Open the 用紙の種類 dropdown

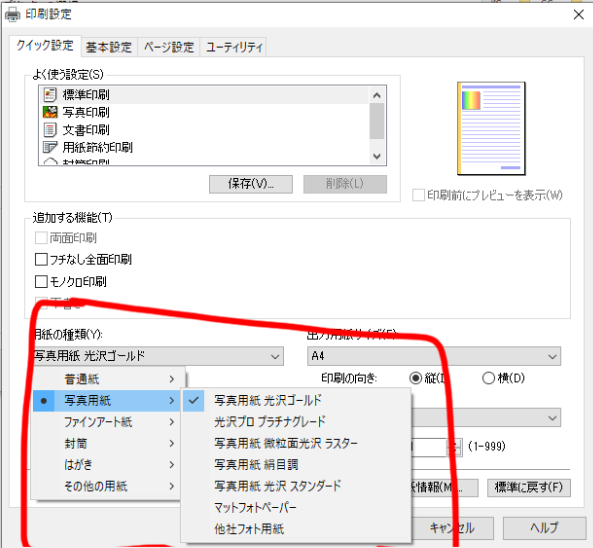[x=158, y=356]
